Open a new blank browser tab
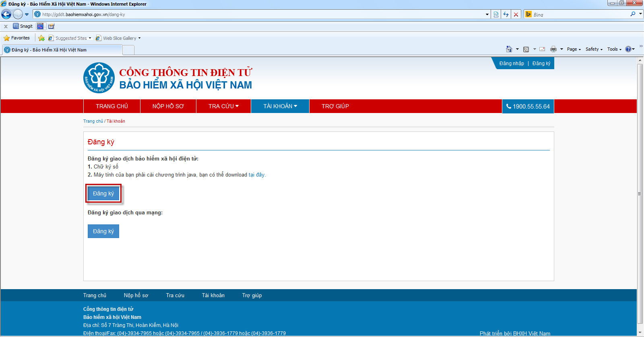Screen dimensions: 644x337 click(x=128, y=50)
